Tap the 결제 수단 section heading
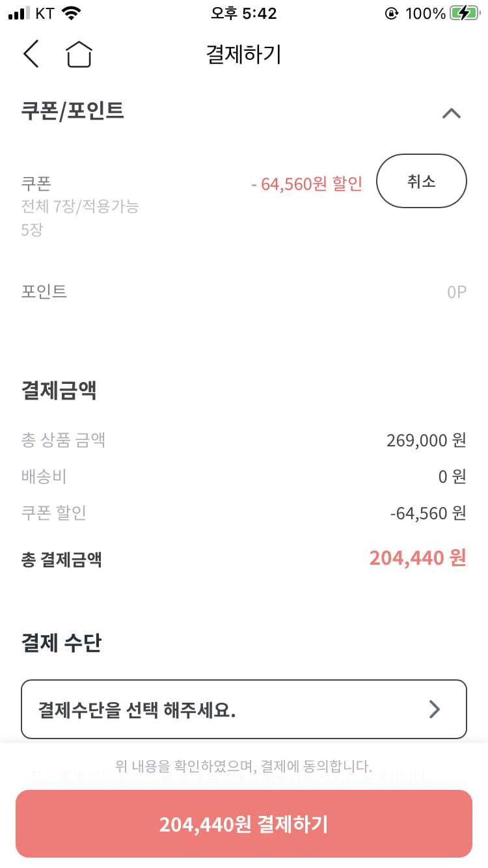Viewport: 488px width, 868px height. [x=62, y=643]
